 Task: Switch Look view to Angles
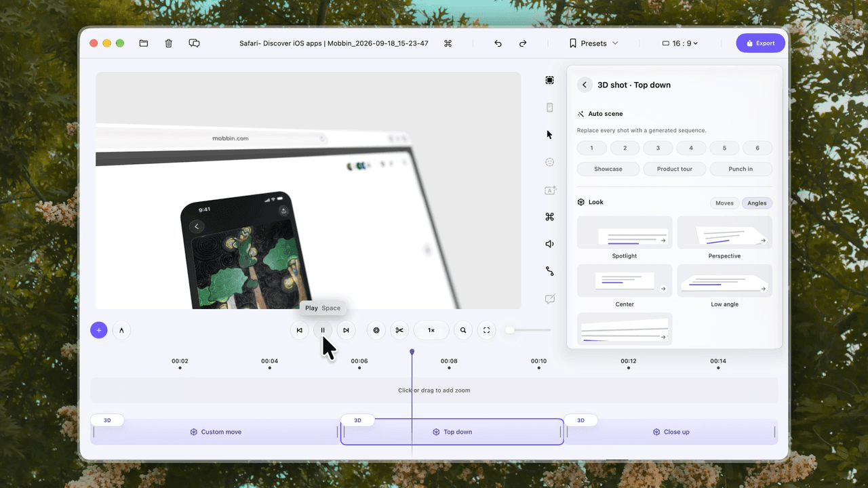click(757, 203)
